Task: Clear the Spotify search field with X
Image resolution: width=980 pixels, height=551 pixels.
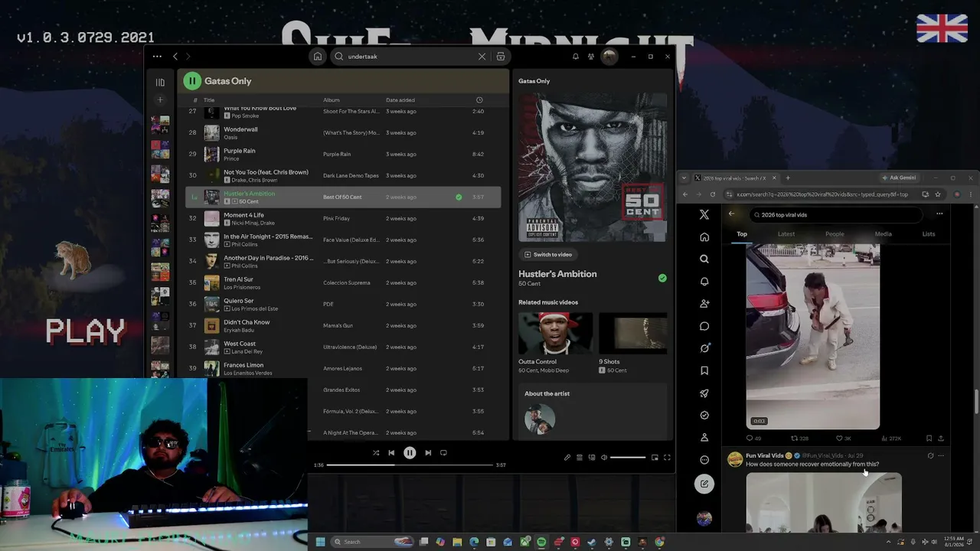Action: point(482,56)
